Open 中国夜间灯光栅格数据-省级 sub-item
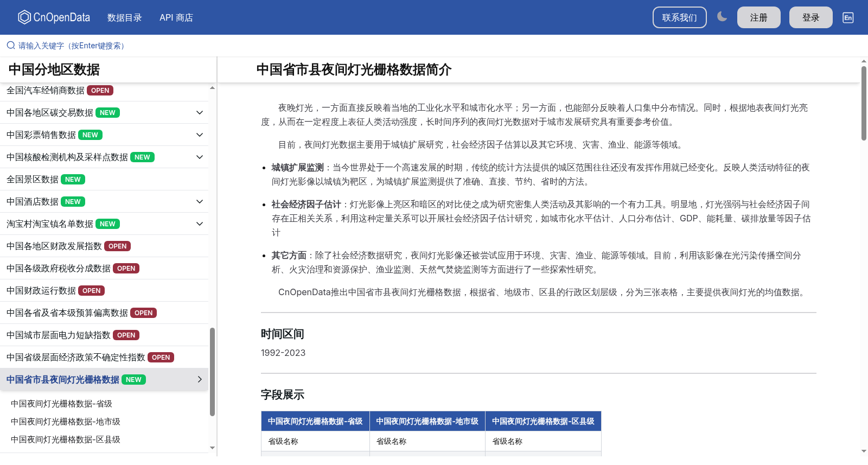 click(62, 404)
